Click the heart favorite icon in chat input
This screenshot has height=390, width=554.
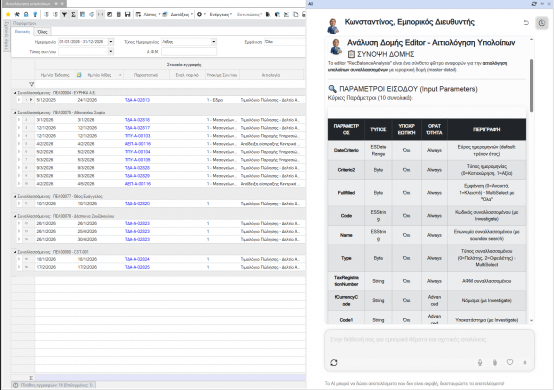pos(510,362)
